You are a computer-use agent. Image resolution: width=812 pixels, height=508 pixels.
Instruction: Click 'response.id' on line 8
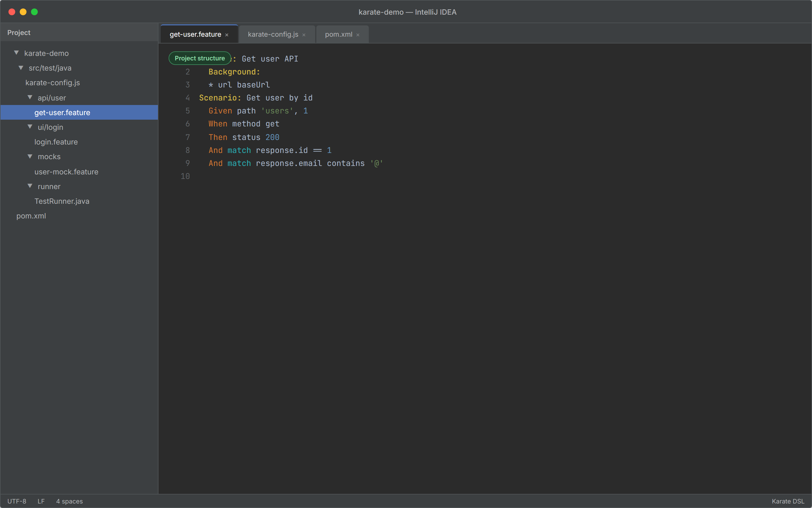point(282,150)
